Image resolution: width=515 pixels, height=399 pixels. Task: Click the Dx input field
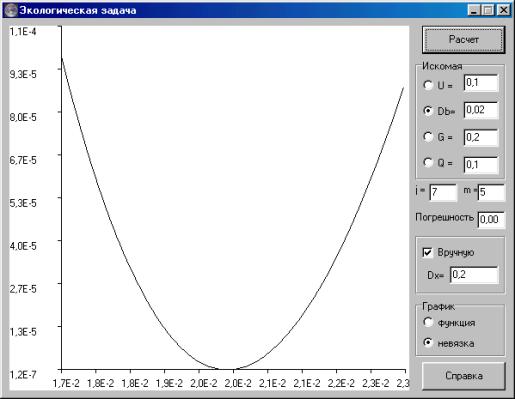474,275
